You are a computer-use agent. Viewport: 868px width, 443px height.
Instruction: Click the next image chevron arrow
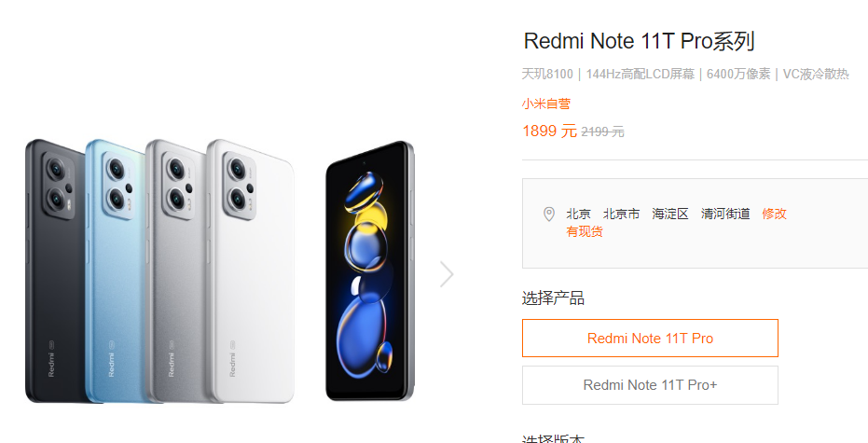[x=447, y=274]
